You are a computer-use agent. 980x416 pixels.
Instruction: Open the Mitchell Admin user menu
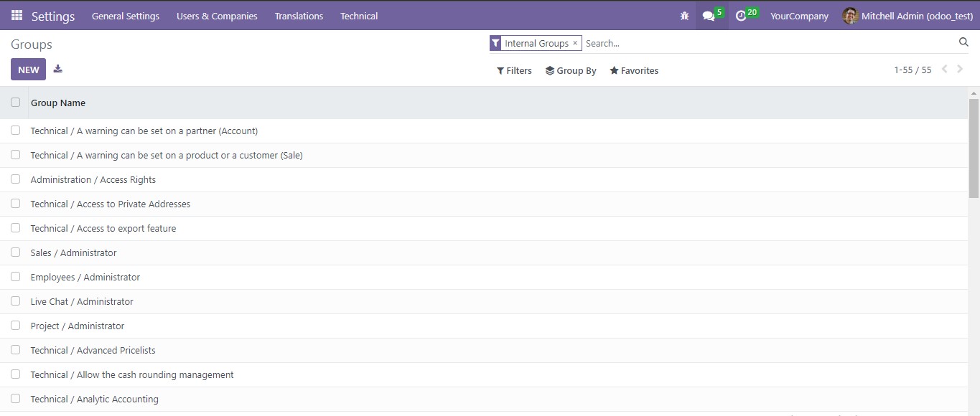[907, 16]
